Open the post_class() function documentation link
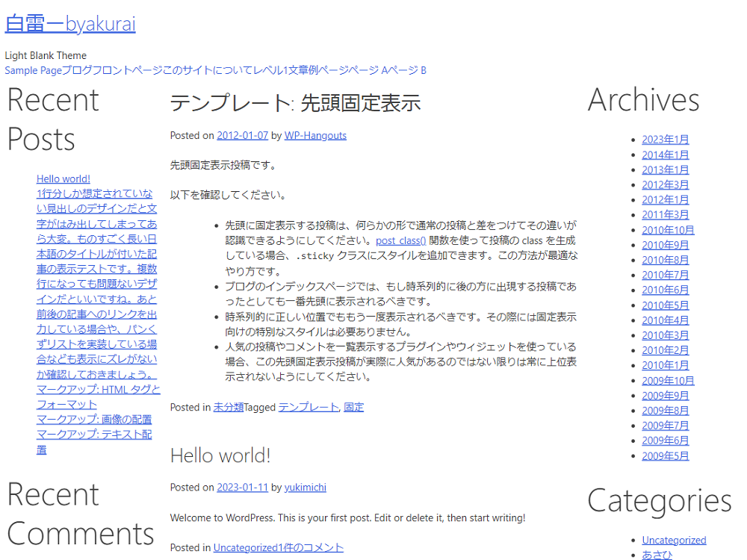747x560 pixels. [x=400, y=240]
